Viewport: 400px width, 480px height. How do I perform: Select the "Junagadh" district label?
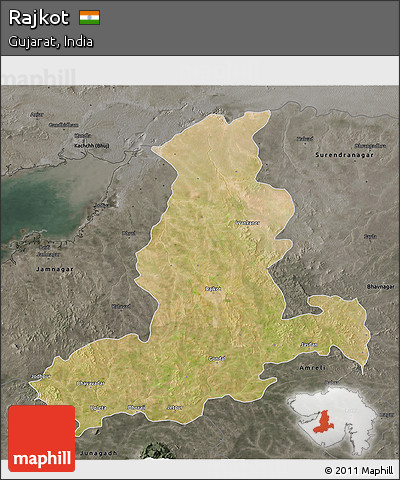[x=99, y=453]
